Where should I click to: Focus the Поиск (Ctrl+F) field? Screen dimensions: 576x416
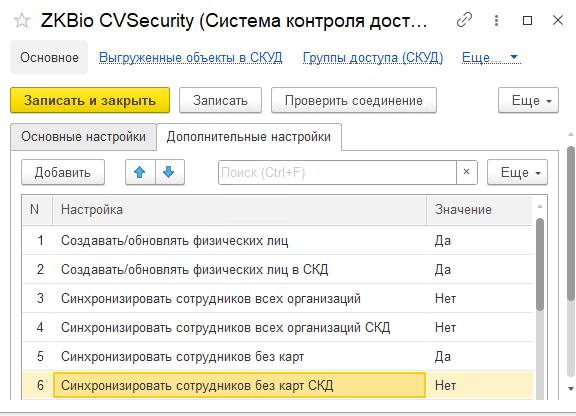(337, 172)
